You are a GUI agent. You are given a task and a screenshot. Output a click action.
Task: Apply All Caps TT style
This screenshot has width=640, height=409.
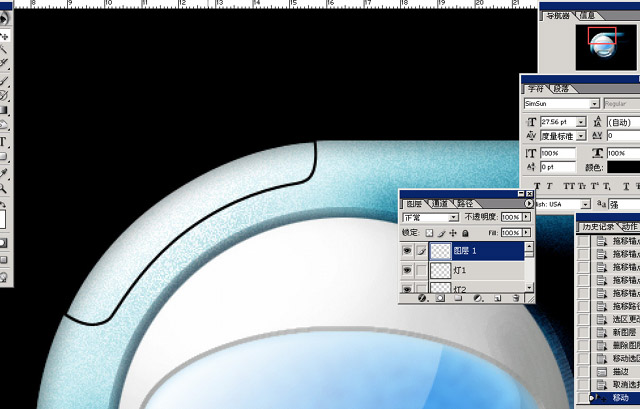[569, 186]
